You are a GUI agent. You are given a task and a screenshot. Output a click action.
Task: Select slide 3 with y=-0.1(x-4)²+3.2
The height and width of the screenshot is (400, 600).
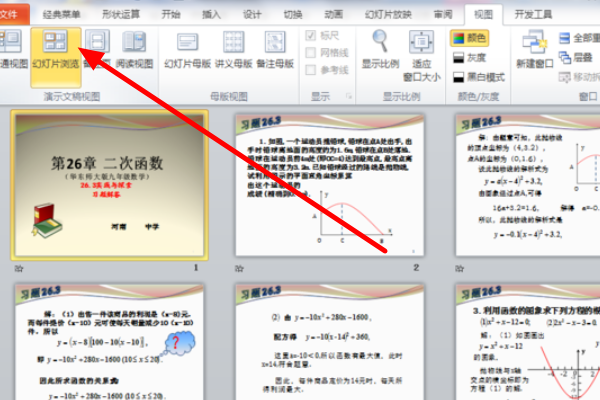click(x=528, y=185)
